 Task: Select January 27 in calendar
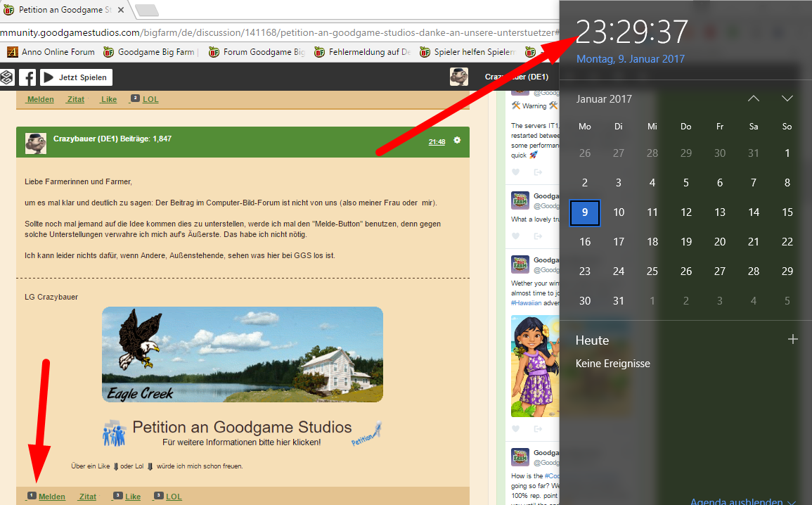pyautogui.click(x=720, y=271)
